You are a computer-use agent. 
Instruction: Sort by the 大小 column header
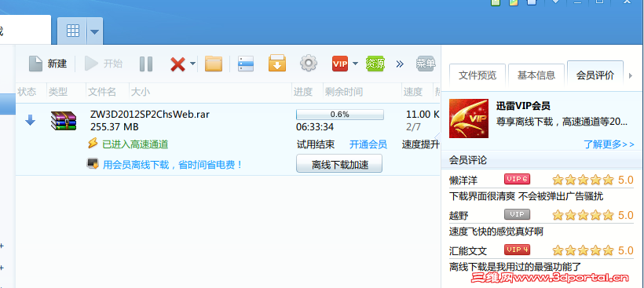141,92
